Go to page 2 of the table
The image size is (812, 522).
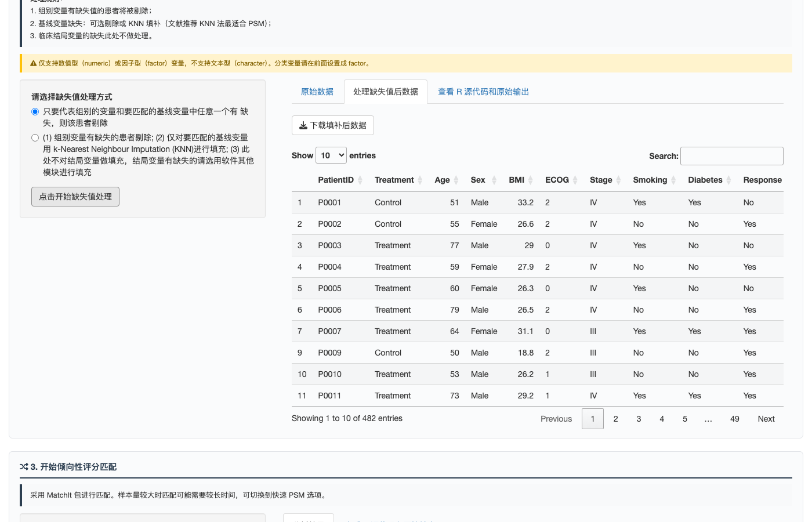(616, 419)
